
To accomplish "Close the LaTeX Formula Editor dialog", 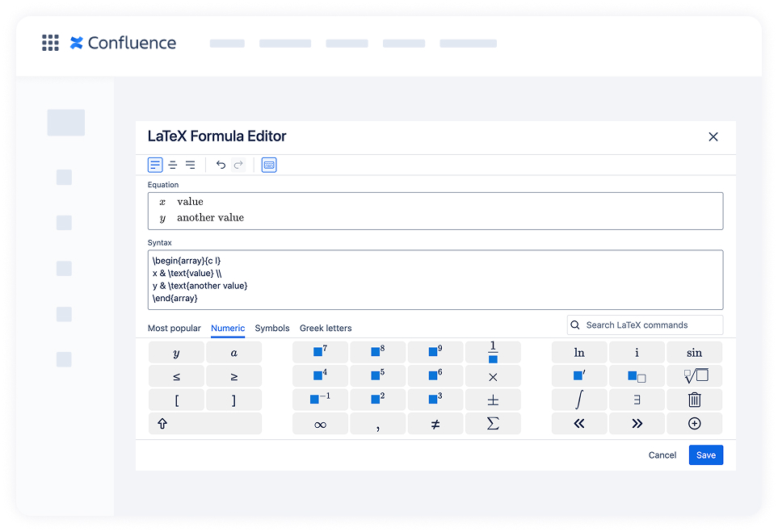I will (x=713, y=137).
